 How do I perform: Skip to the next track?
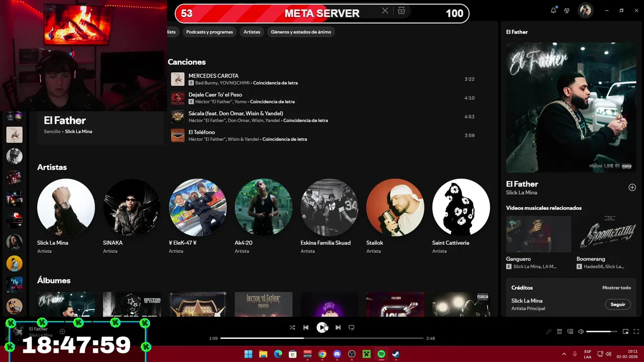tap(338, 327)
